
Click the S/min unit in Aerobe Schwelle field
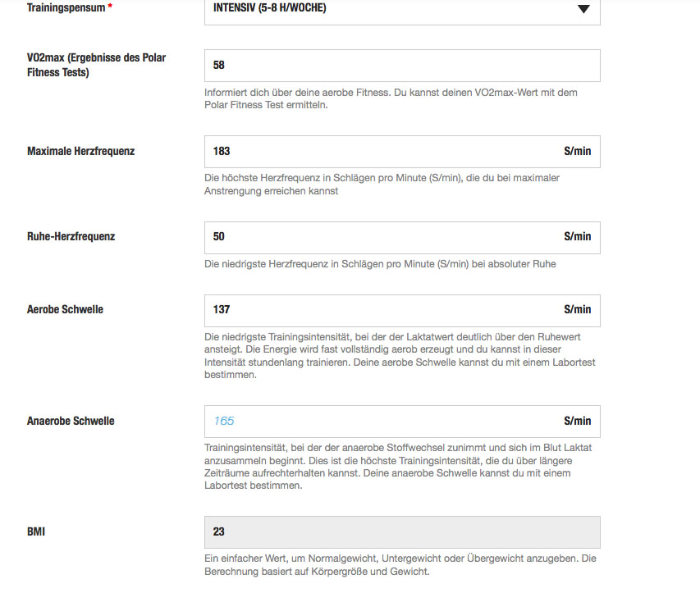tap(577, 310)
